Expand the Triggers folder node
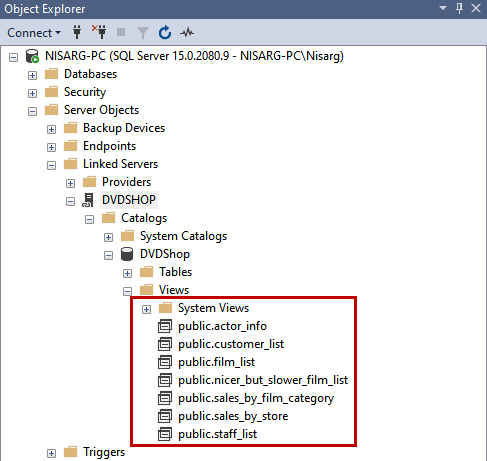 coord(51,453)
